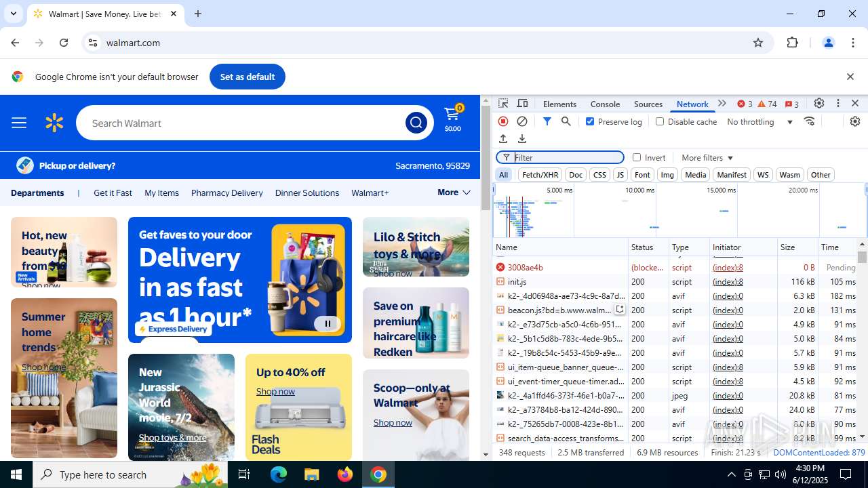
Task: Import HAR file upload icon
Action: click(503, 139)
